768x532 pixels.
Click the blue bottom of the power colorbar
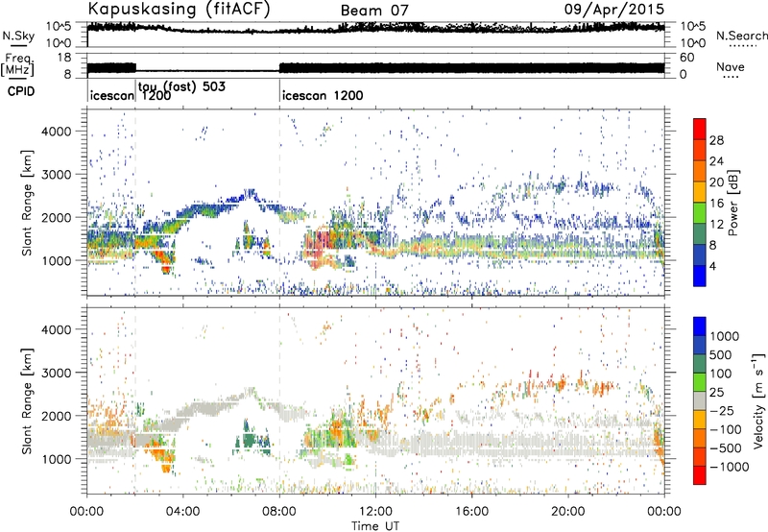coord(700,276)
